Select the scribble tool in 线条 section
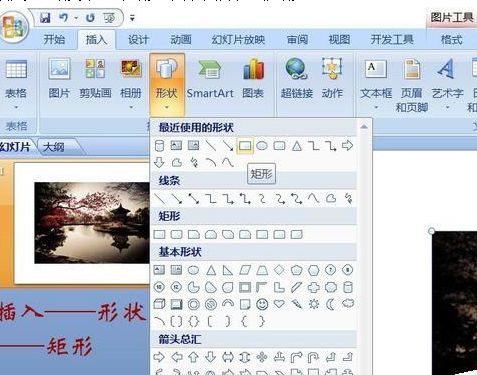 (x=348, y=199)
